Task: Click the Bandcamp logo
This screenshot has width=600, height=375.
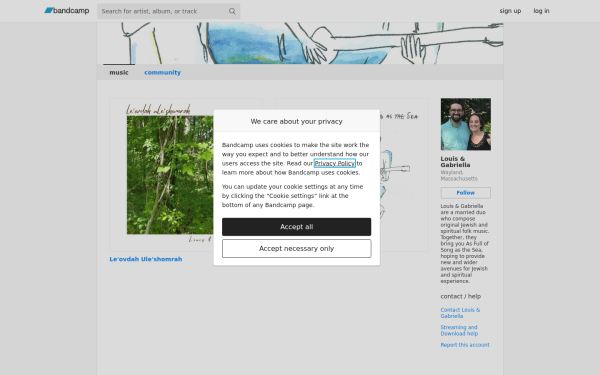Action: (x=67, y=11)
